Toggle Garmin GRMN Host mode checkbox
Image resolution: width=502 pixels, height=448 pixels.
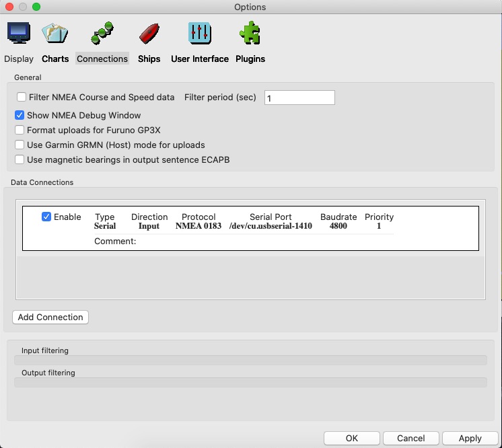(x=20, y=145)
